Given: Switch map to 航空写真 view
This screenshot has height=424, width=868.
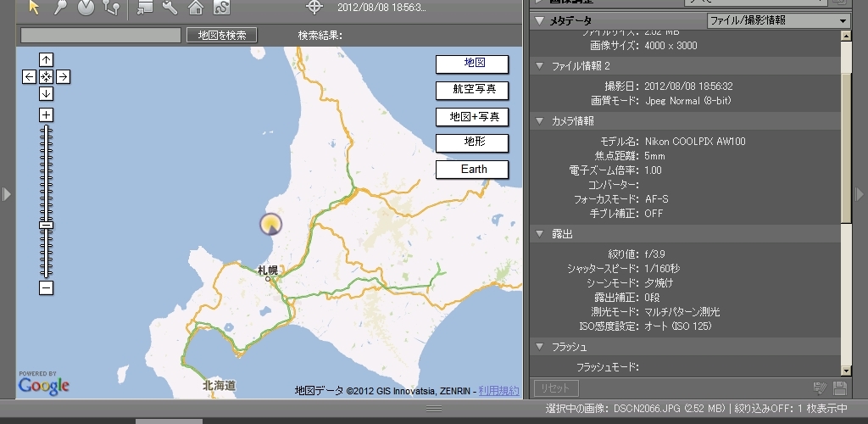Looking at the screenshot, I should click(472, 90).
